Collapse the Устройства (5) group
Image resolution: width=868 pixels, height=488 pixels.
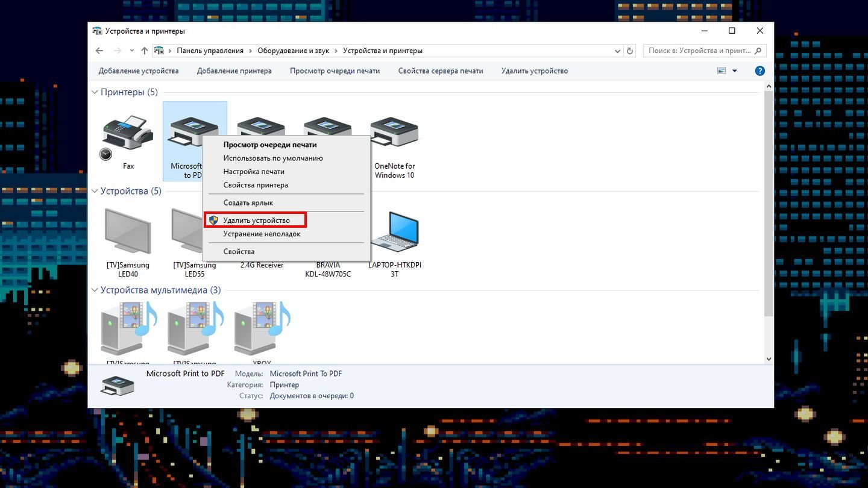pos(95,191)
